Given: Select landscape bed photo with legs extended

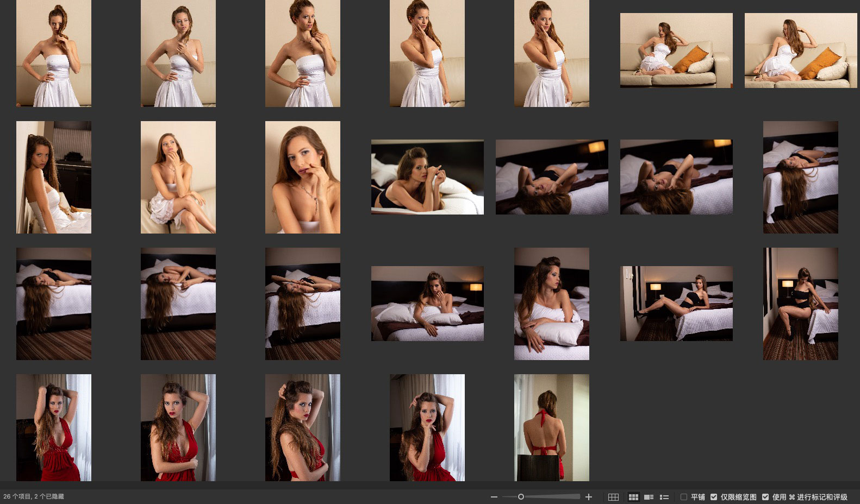Looking at the screenshot, I should pos(676,304).
